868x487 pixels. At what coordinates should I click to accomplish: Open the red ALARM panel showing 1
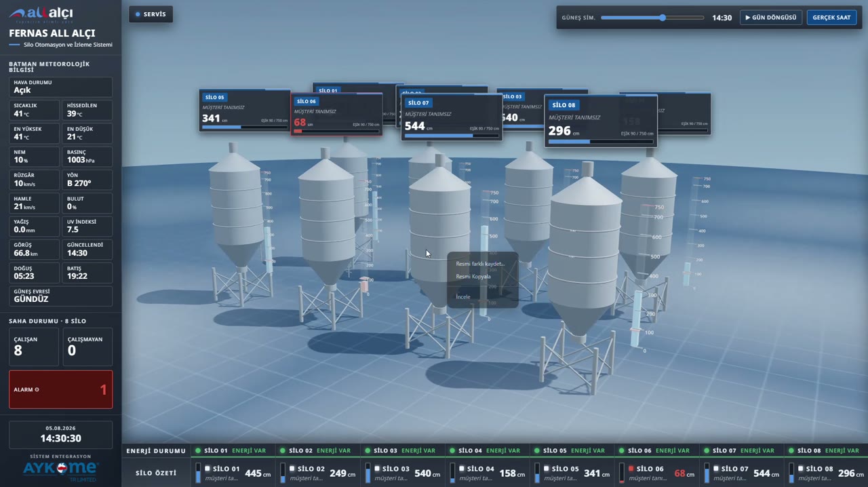pos(60,389)
